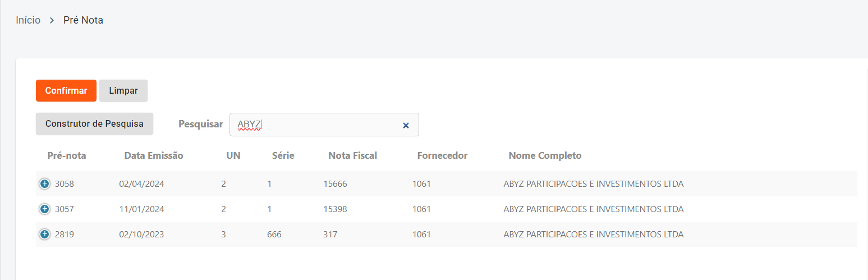868x280 pixels.
Task: Expand row details for pré-nota 2819
Action: pyautogui.click(x=45, y=235)
